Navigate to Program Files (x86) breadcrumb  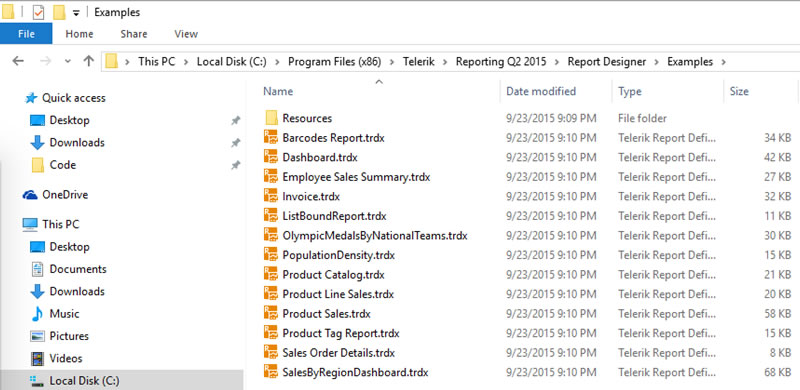[x=334, y=62]
